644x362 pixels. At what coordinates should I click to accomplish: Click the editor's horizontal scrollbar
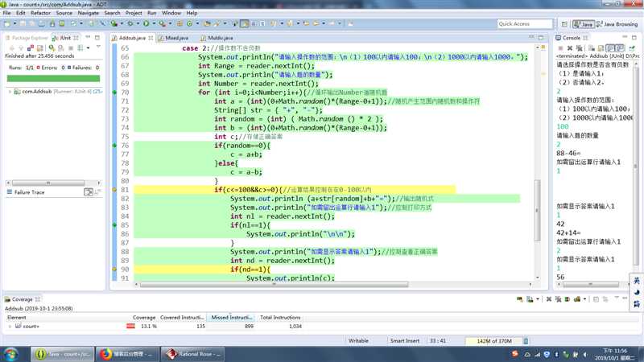(x=274, y=284)
